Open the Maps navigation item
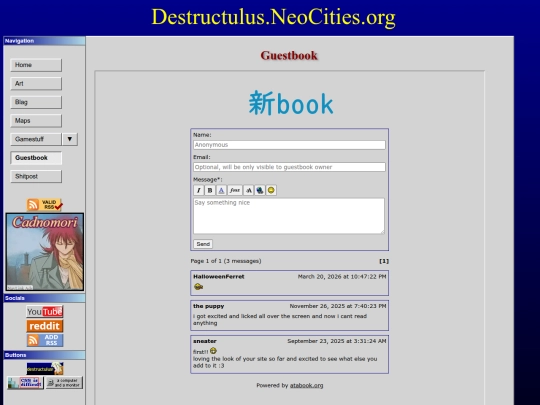 coord(36,121)
